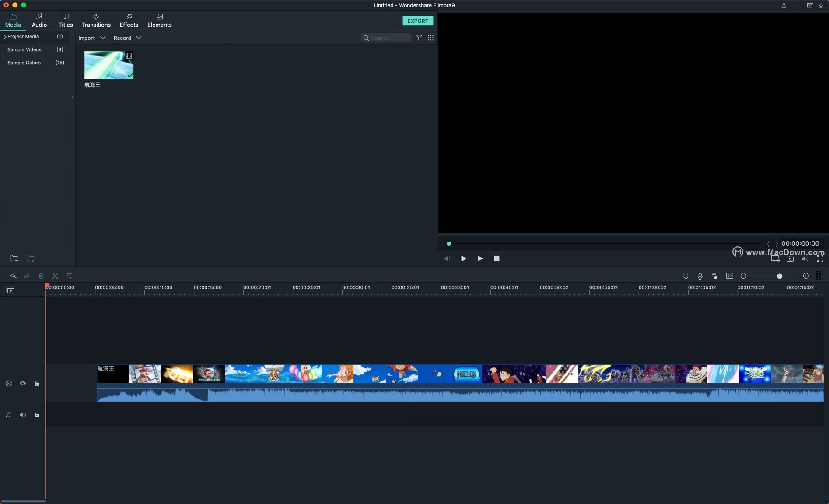Open the Import dropdown
Viewport: 829px width, 504px height.
(x=92, y=38)
